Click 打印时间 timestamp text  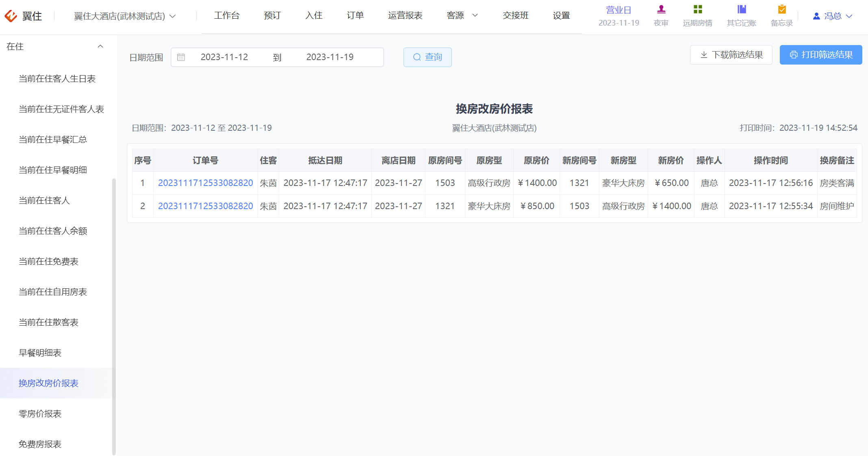799,128
